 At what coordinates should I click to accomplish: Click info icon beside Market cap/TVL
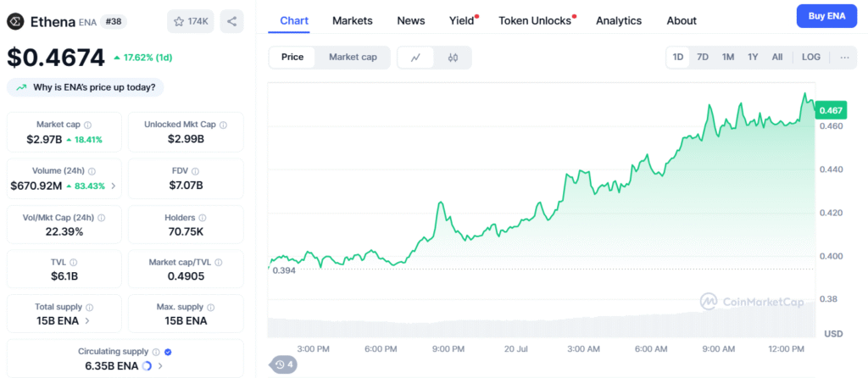coord(219,263)
